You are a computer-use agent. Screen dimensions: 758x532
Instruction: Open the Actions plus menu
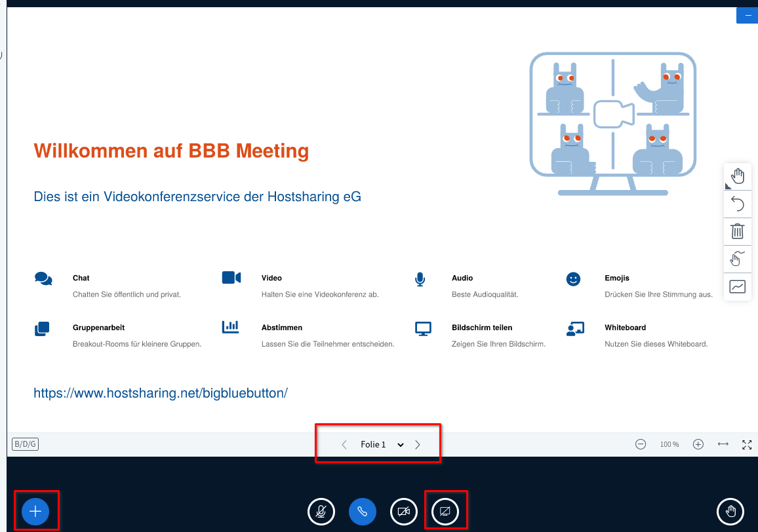[35, 511]
